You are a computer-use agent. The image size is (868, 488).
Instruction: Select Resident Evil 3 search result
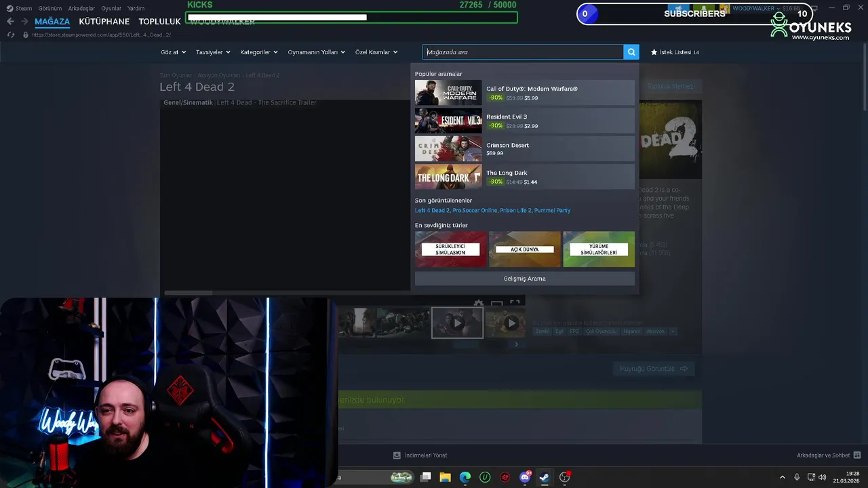[x=525, y=121]
